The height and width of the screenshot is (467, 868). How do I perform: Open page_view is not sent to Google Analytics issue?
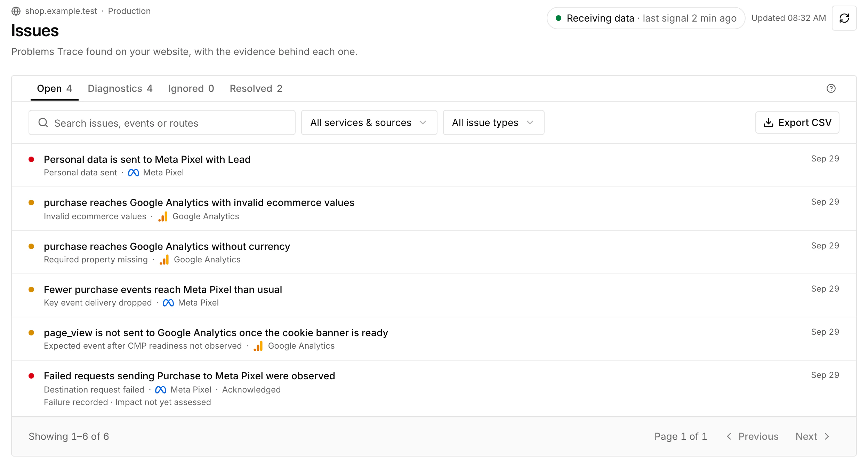click(x=434, y=339)
